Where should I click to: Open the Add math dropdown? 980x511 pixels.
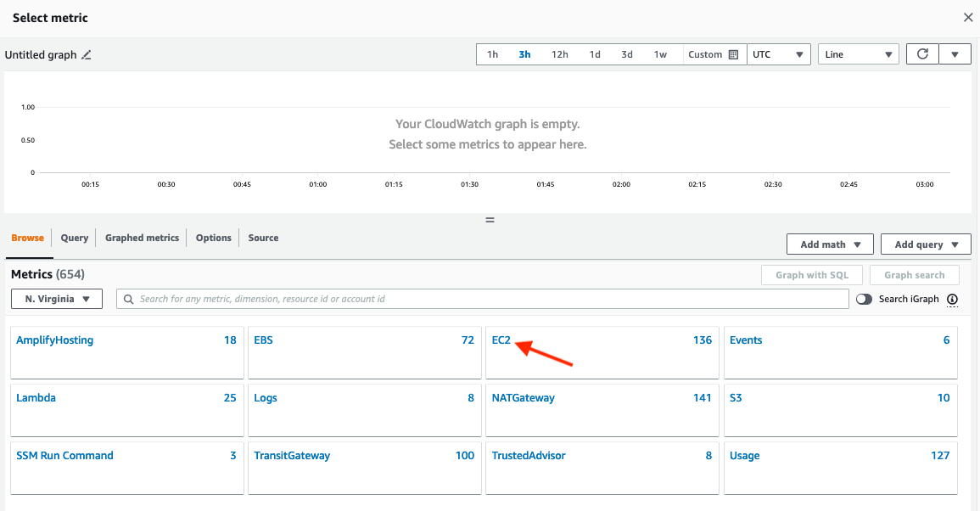(x=831, y=244)
